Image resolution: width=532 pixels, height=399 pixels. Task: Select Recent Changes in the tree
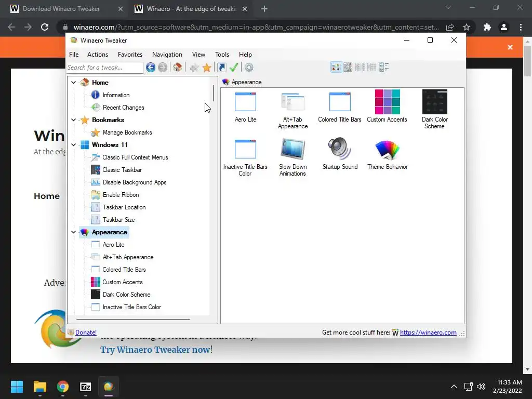click(123, 108)
